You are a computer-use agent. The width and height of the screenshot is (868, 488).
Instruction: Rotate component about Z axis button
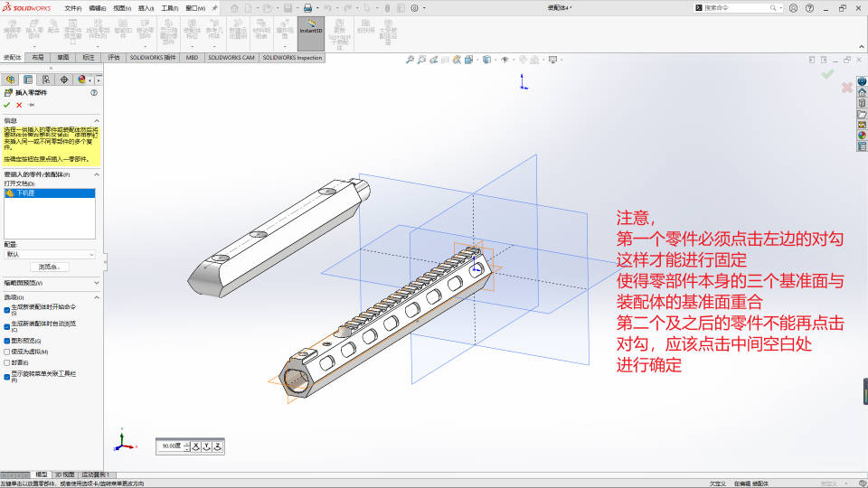[x=218, y=446]
